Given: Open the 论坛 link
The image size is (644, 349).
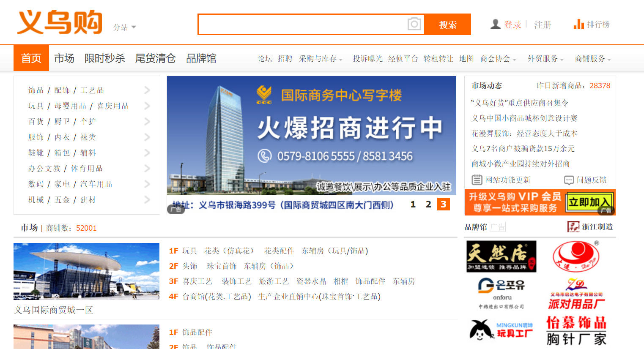Looking at the screenshot, I should tap(265, 59).
